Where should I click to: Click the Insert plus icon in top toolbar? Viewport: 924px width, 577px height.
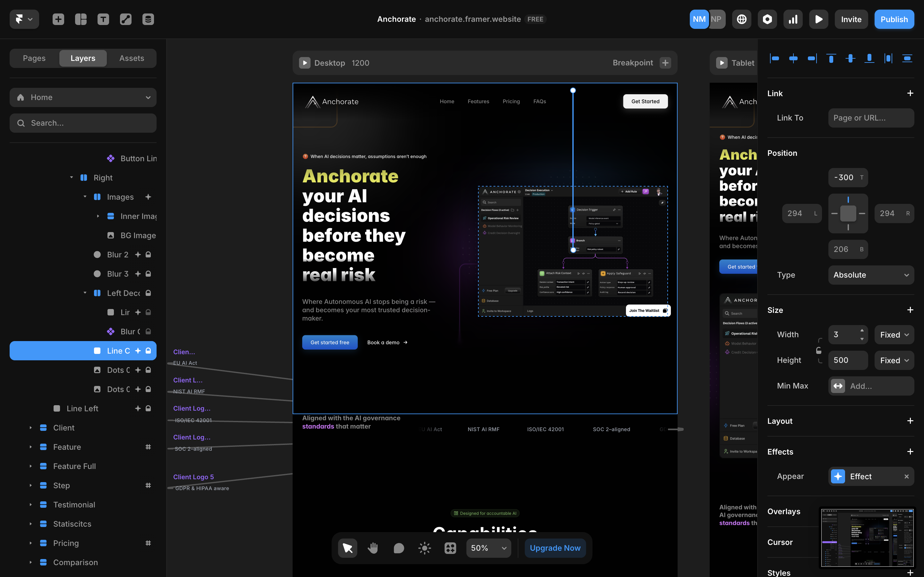coord(58,19)
